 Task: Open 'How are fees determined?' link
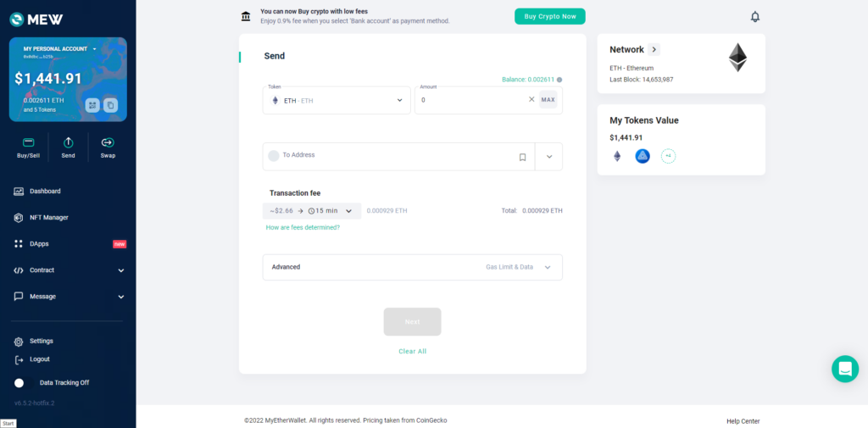(303, 228)
